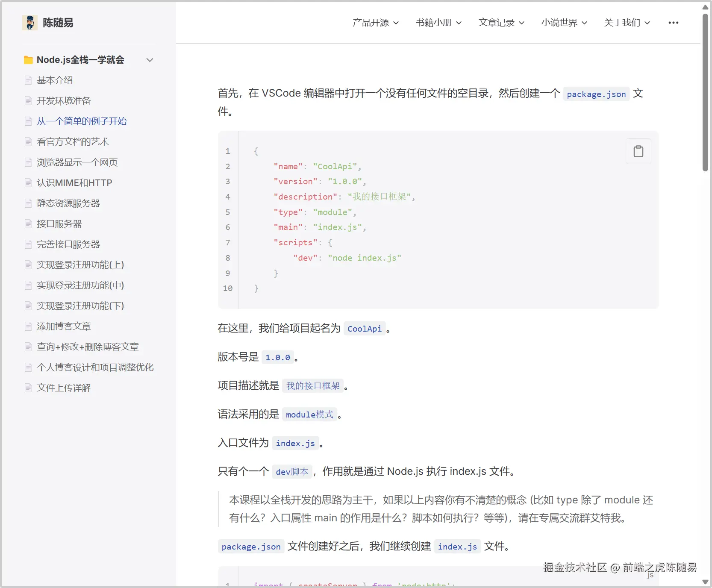Collapse the Node.js全栈一学就会 section chevron
Viewport: 712px width, 588px height.
pos(150,60)
